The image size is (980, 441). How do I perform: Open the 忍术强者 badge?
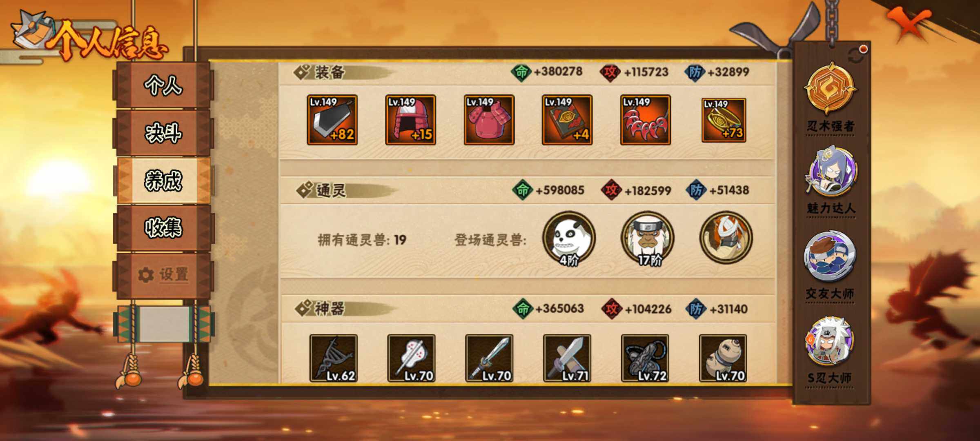tap(830, 98)
